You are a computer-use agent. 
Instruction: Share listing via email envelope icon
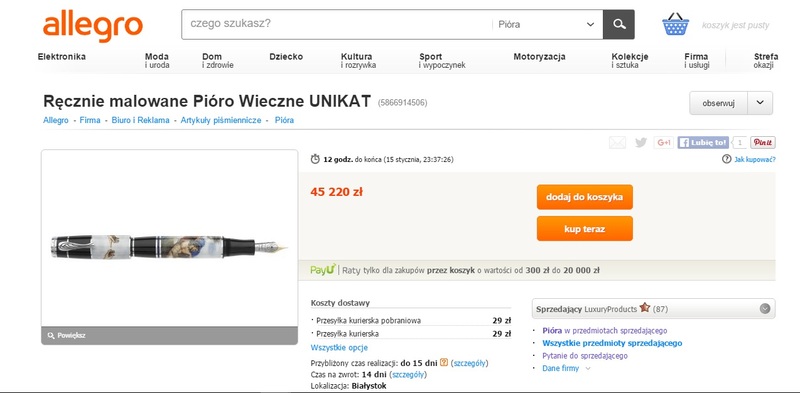[x=617, y=143]
